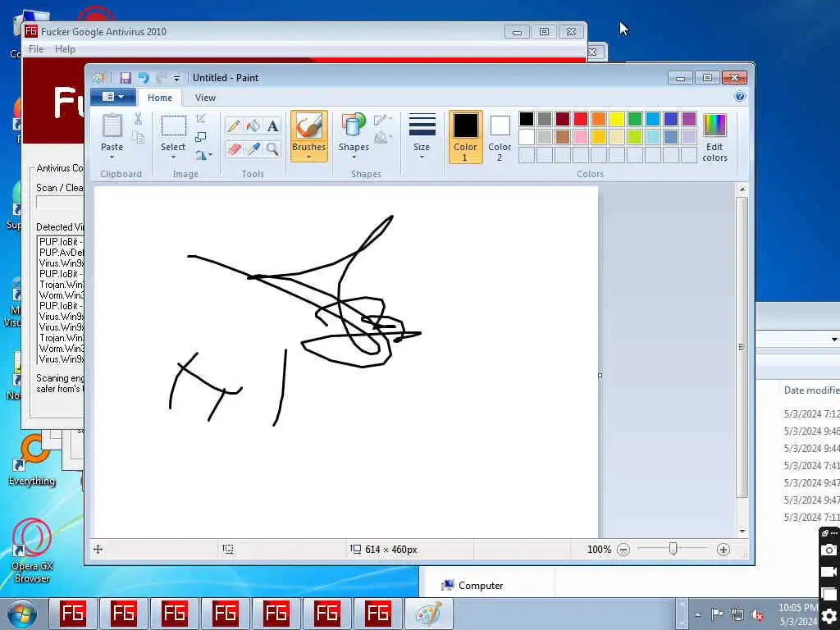
Task: Select PUP.AvDel entry in Detected list
Action: point(61,253)
